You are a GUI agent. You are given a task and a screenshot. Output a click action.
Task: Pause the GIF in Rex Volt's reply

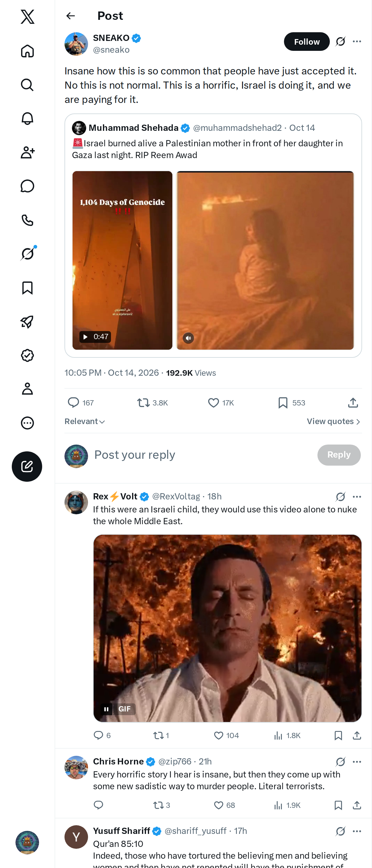(x=106, y=709)
